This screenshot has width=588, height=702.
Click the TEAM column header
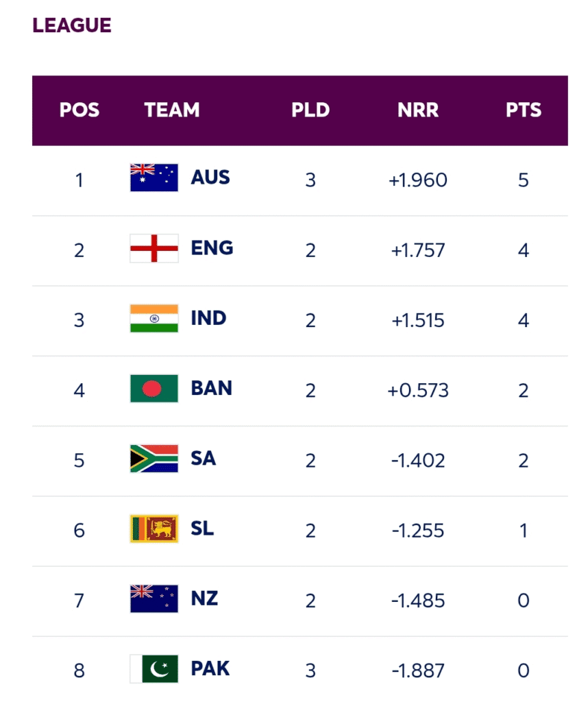[x=172, y=110]
